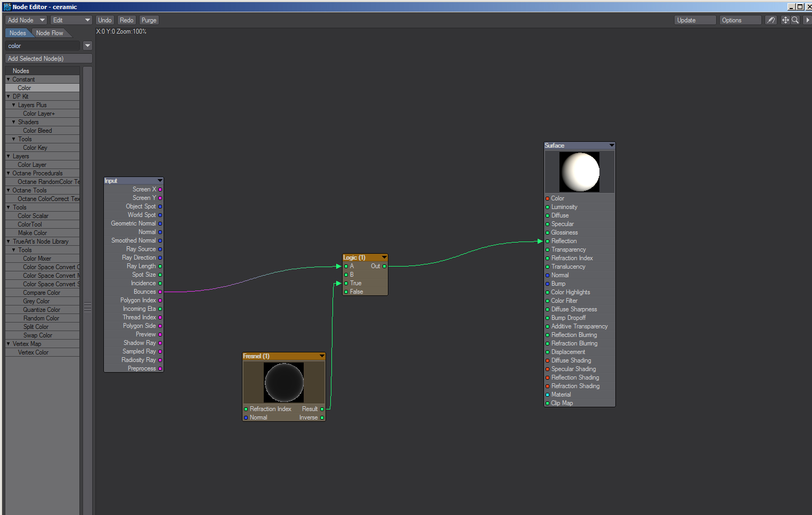Click the right arrow expand panel icon
Viewport: 812px width, 515px height.
click(x=807, y=20)
